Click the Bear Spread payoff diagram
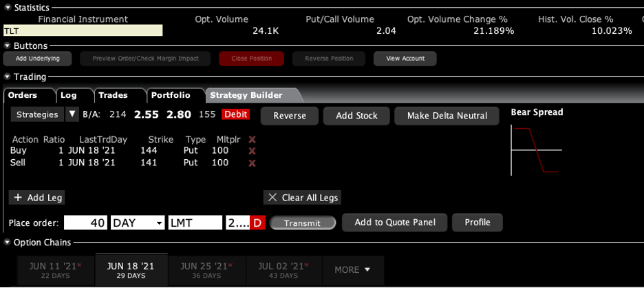This screenshot has width=644, height=288. point(537,150)
